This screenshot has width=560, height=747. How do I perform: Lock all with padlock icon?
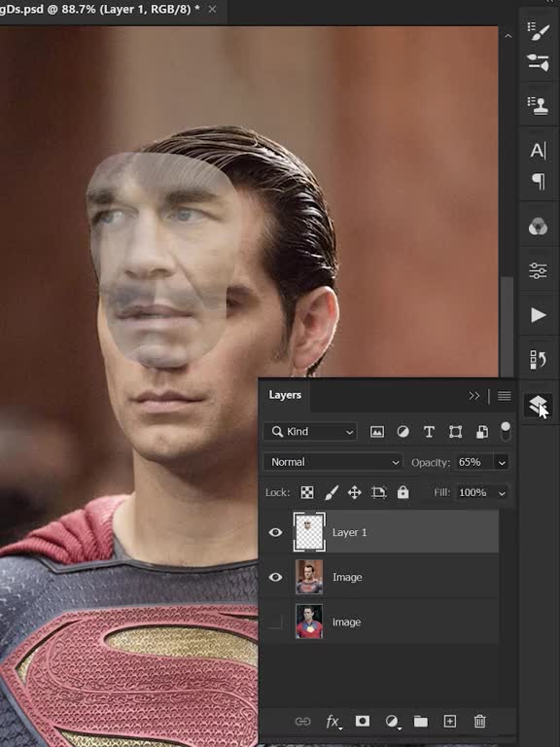(402, 492)
